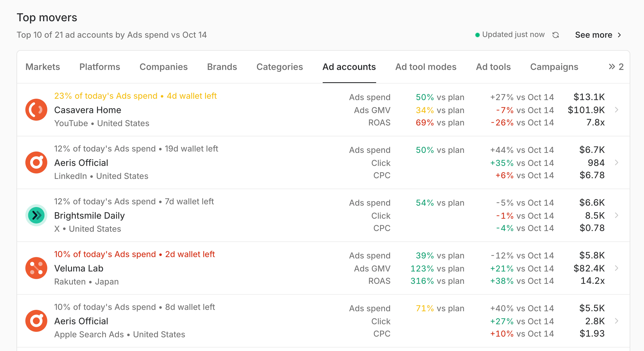Viewport: 644px width, 351px height.
Task: Click '10% of today's Ads spend • 2d wallet left'
Action: 135,254
